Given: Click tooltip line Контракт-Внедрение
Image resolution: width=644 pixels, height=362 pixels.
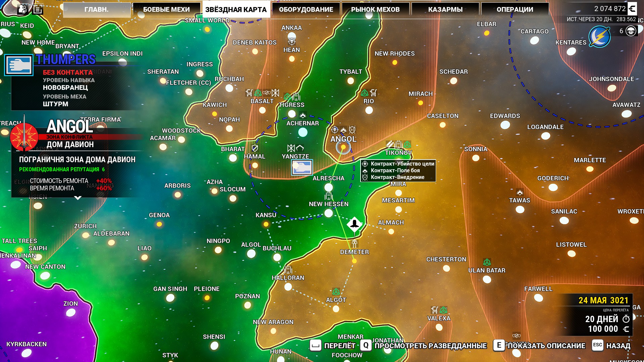Looking at the screenshot, I should 393,177.
